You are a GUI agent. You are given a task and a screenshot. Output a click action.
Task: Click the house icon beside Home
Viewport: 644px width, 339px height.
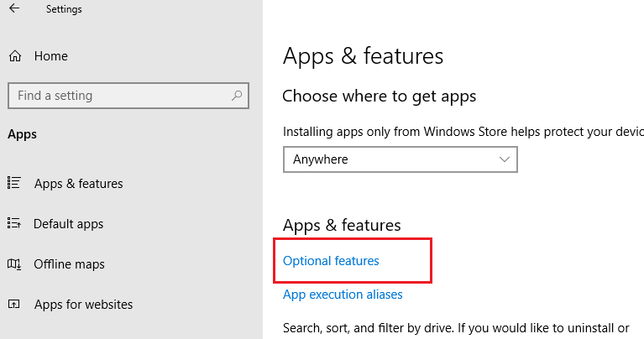pyautogui.click(x=15, y=56)
